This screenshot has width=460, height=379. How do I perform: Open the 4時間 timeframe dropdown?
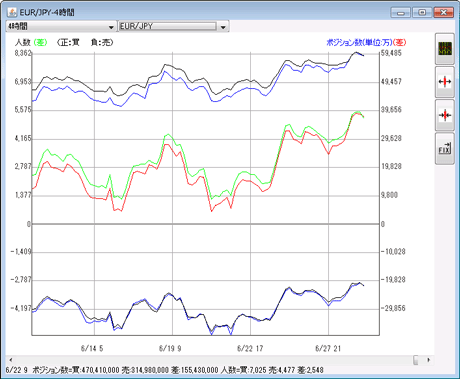coord(61,26)
